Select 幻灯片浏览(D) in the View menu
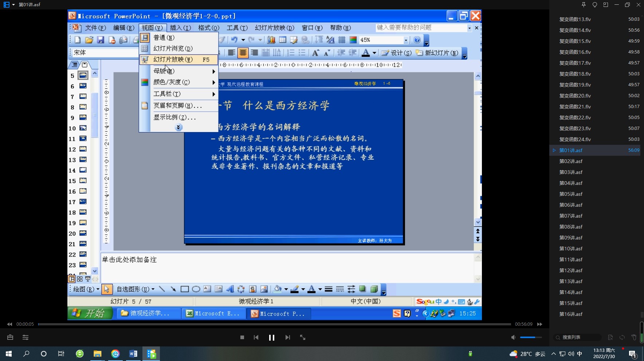 179,48
